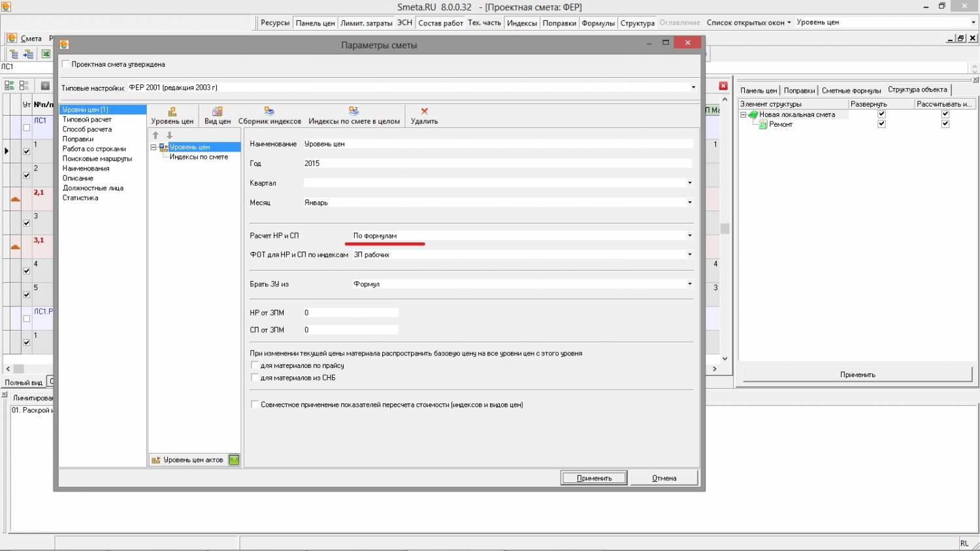Viewport: 980px width, 551px height.
Task: Click the check-all rows icon
Action: pos(9,86)
